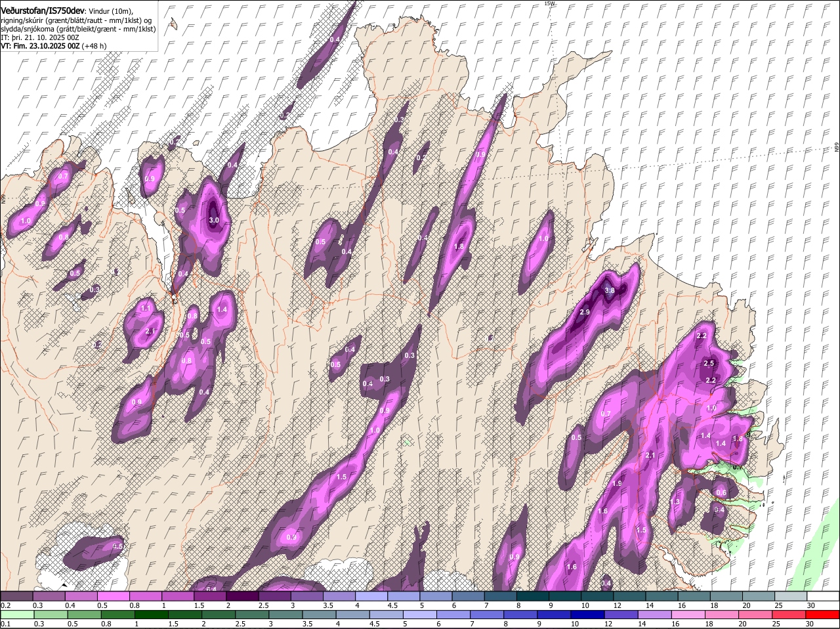Click the snow scale swatch between 1.5 and 2
This screenshot has height=629, width=840.
[x=210, y=596]
